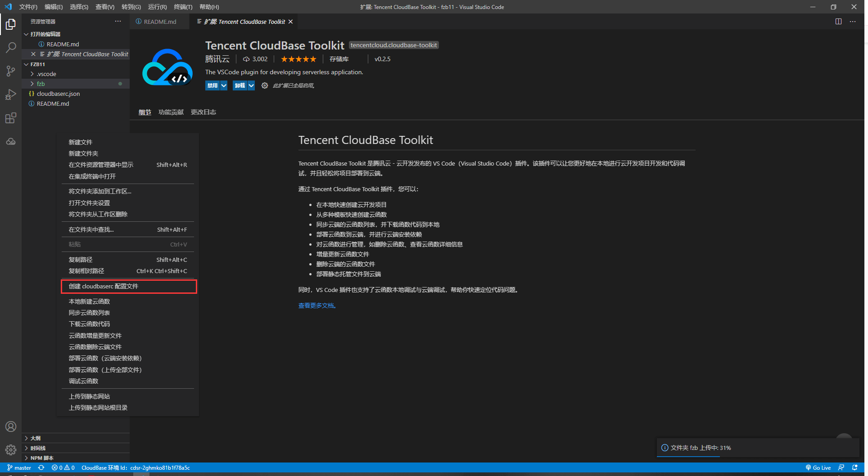Open the Explorer view in activity bar
Viewport: 868px width, 476px height.
click(x=11, y=24)
